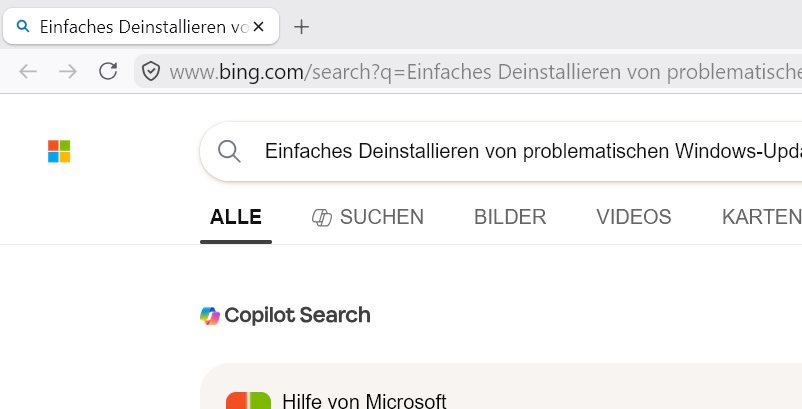Click the Copilot icon beside SUCHEN
Screen dimensions: 802x409
(x=322, y=217)
